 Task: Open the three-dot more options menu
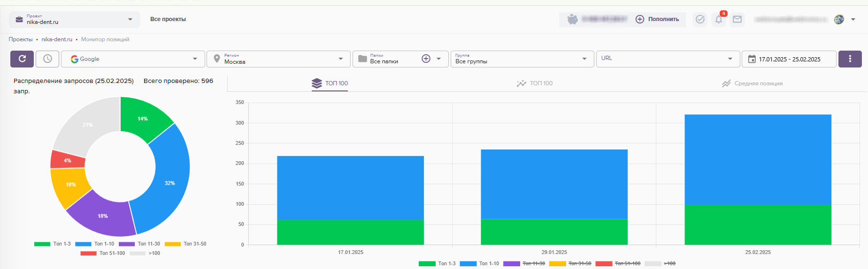[850, 59]
